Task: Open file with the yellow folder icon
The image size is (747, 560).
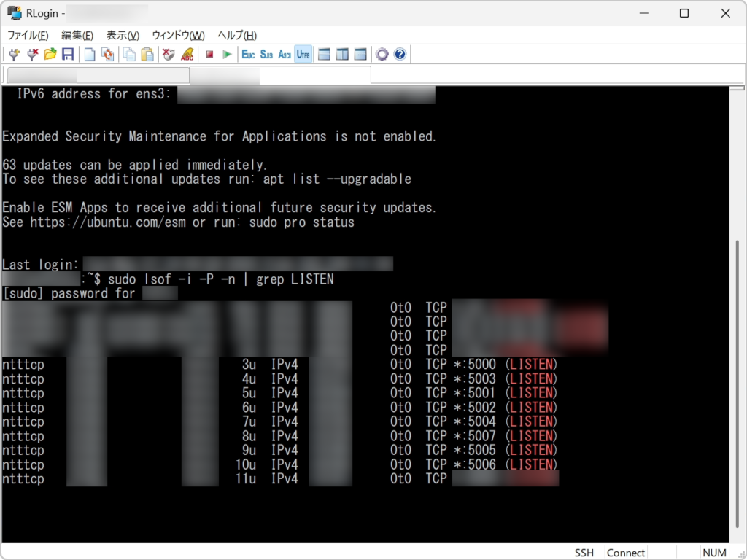Action: (50, 54)
